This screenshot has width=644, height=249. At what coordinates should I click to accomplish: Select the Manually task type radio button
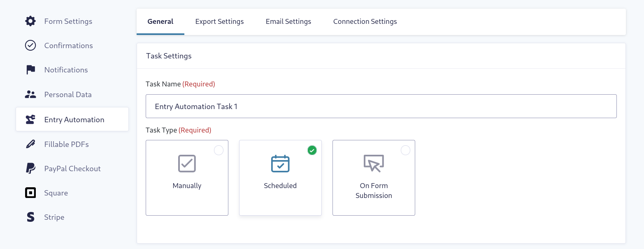point(219,150)
